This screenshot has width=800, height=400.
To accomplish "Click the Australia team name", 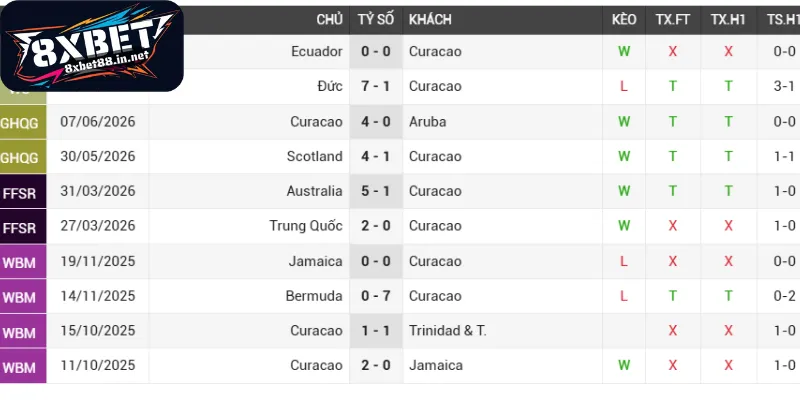I will click(x=314, y=191).
